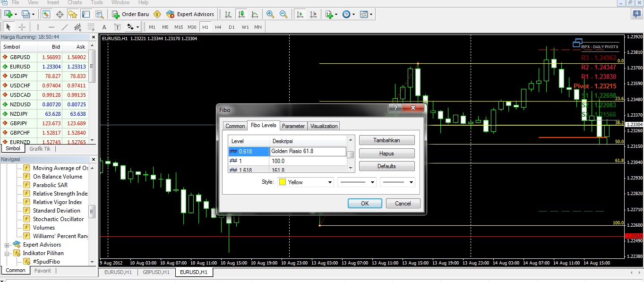This screenshot has width=644, height=282.
Task: Switch chart to bar chart icon
Action: click(228, 14)
